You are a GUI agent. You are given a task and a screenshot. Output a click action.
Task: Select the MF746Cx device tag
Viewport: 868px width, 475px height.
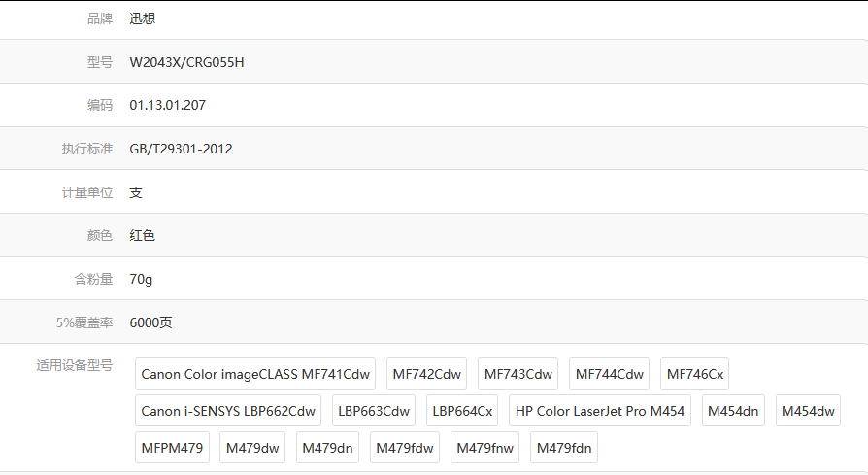pyautogui.click(x=694, y=374)
